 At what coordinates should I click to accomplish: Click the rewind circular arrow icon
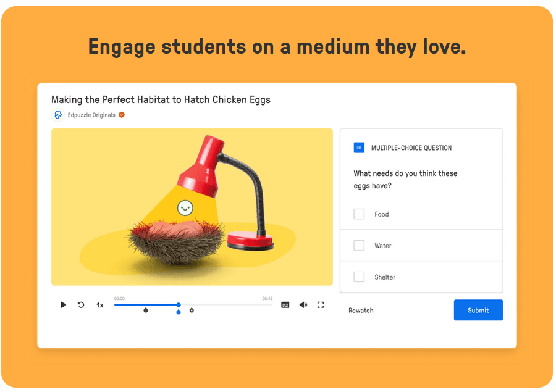tap(81, 305)
